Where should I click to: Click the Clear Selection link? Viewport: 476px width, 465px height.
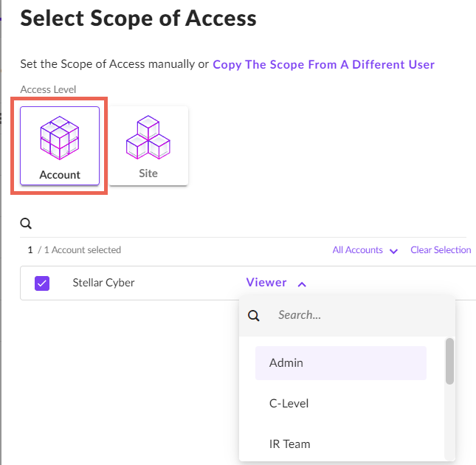(441, 250)
